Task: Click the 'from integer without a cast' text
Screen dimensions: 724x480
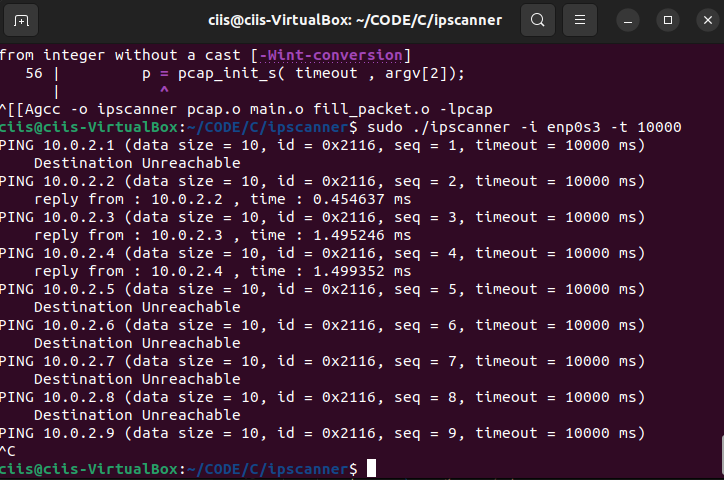Action: point(121,55)
